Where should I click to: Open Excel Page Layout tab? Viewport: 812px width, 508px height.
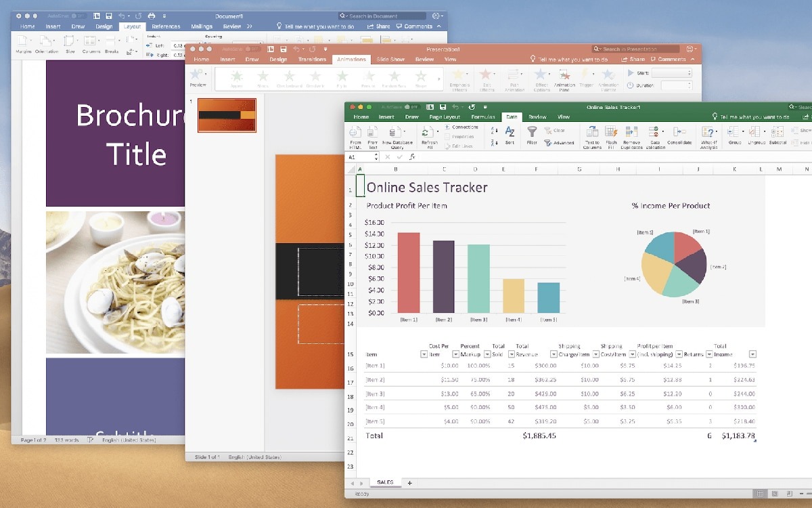[445, 117]
